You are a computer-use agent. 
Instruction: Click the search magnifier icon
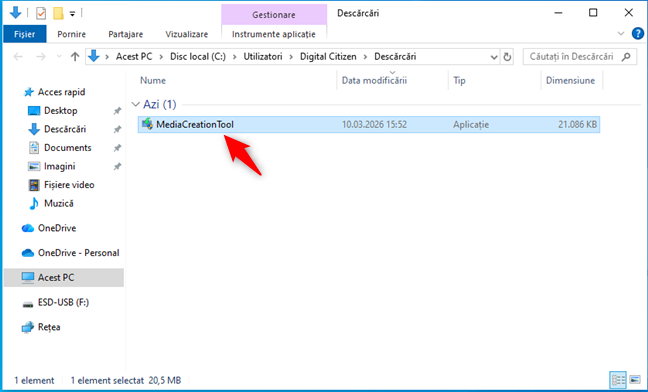(x=626, y=57)
